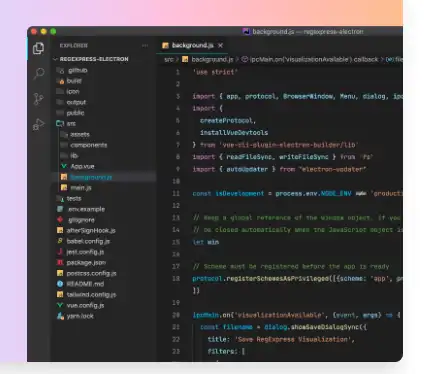Click the 'use strict' code line
Viewport: 424px width, 374px height.
pyautogui.click(x=215, y=72)
